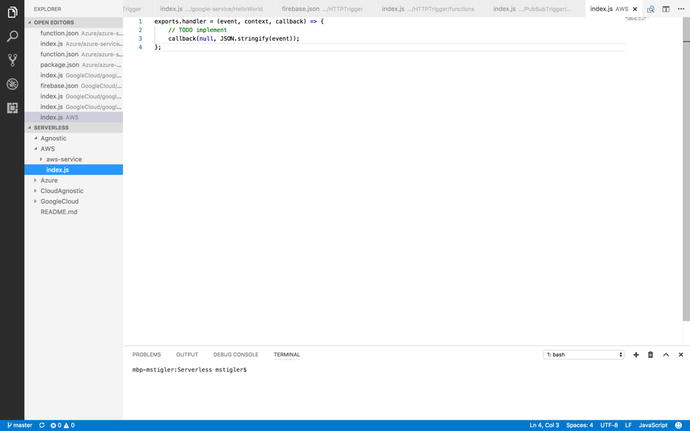The width and height of the screenshot is (690, 431).
Task: Maximize the panel with up chevron
Action: pyautogui.click(x=666, y=355)
